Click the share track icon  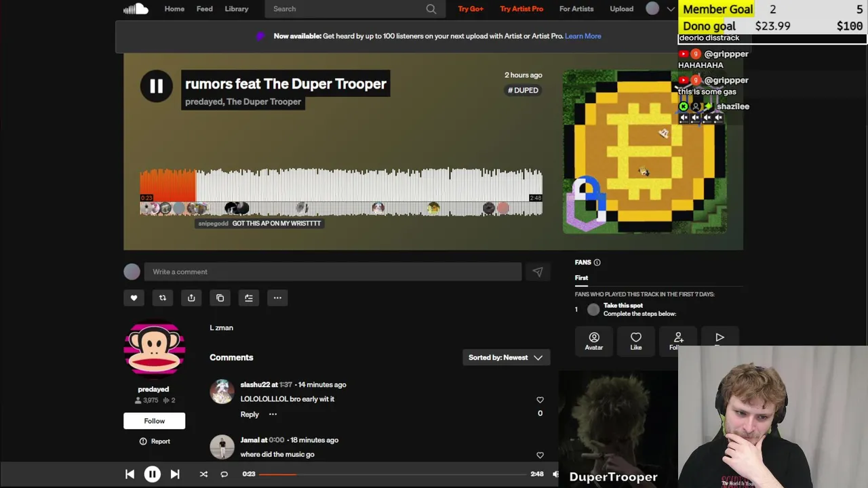(x=191, y=298)
